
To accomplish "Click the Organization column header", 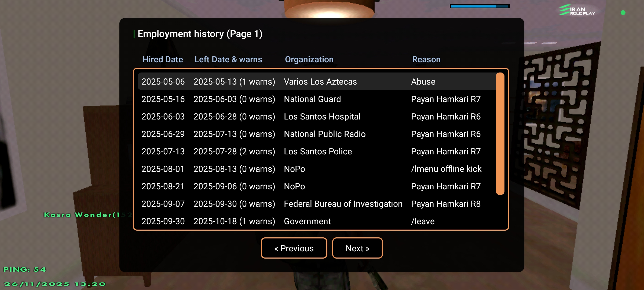I will [309, 59].
